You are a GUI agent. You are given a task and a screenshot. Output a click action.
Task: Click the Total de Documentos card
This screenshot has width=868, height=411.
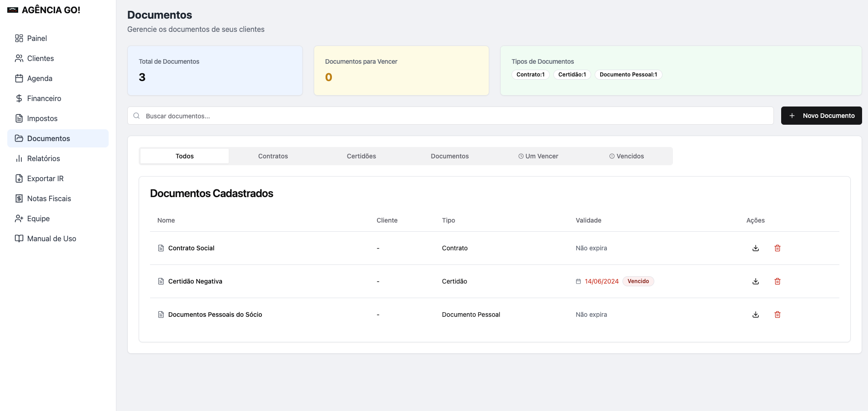coord(215,71)
